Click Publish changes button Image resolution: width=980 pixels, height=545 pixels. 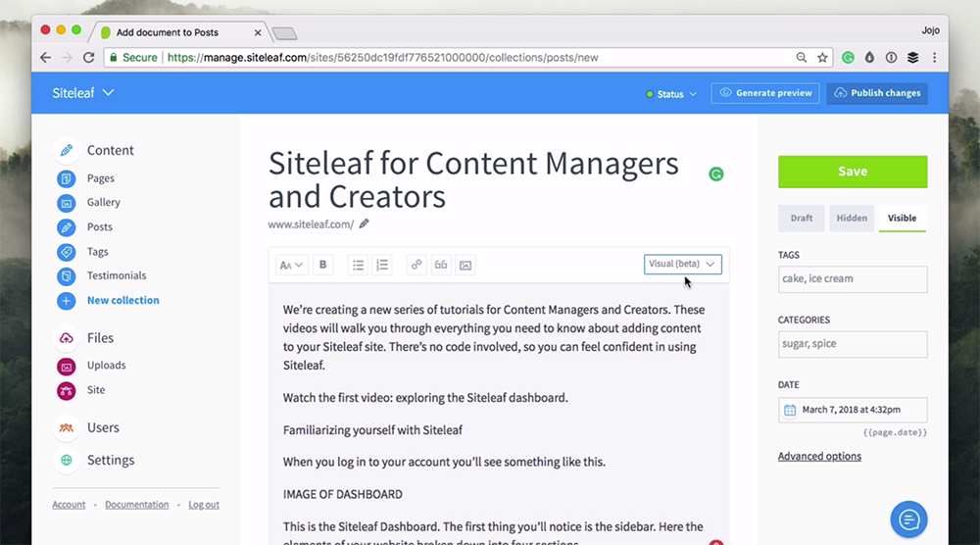[x=877, y=93]
